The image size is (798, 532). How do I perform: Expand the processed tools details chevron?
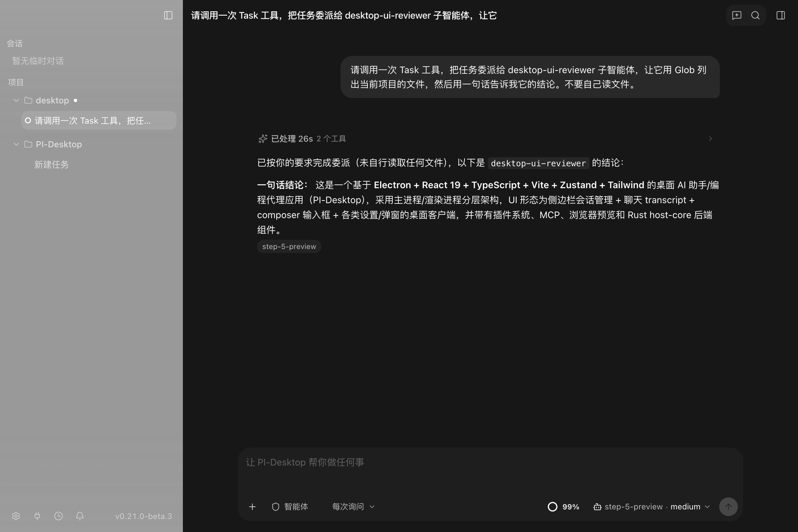(x=710, y=139)
